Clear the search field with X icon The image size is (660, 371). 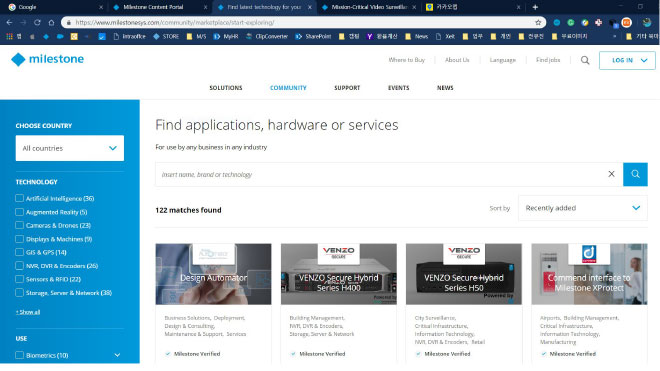(x=611, y=174)
